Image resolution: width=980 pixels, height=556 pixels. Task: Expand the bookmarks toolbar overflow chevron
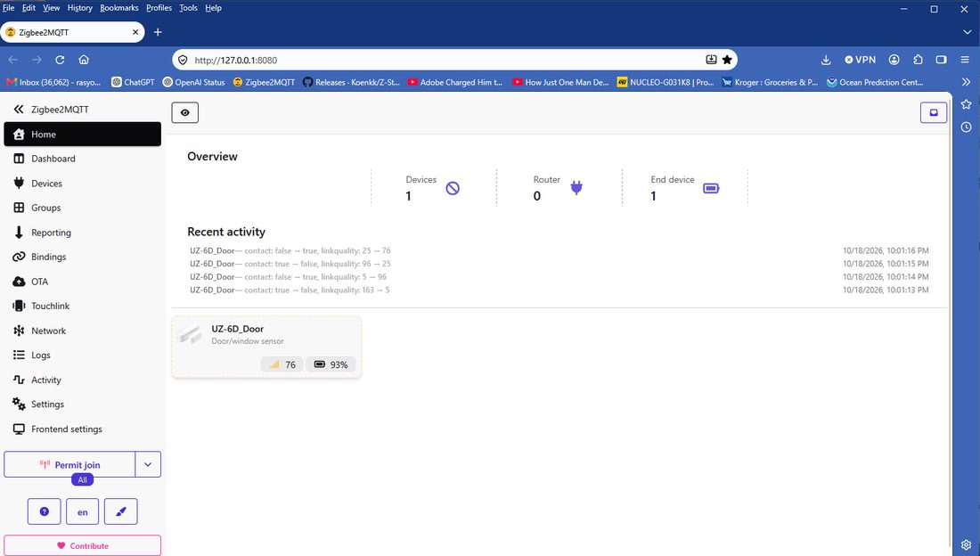(x=967, y=82)
